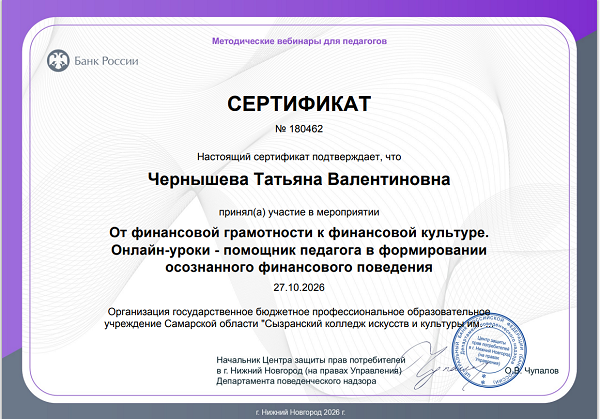Select the name 'Чернышева Татьяна Валентиновна'
Image resolution: width=600 pixels, height=419 pixels.
pyautogui.click(x=299, y=179)
